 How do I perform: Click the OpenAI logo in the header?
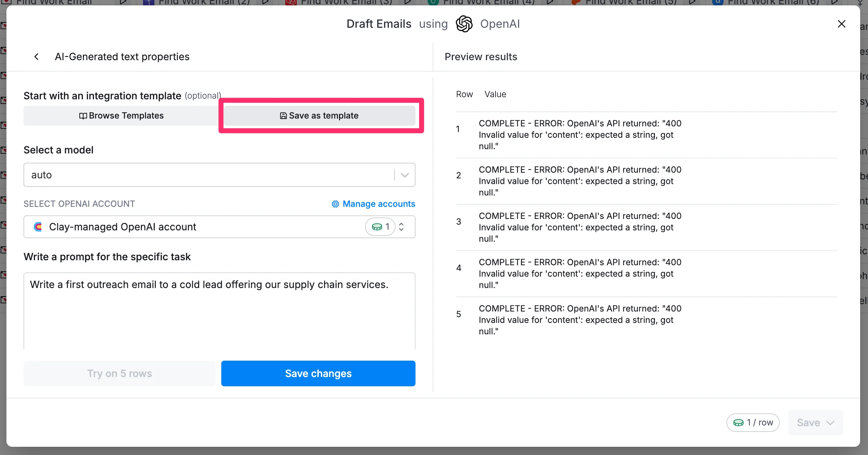[x=464, y=24]
